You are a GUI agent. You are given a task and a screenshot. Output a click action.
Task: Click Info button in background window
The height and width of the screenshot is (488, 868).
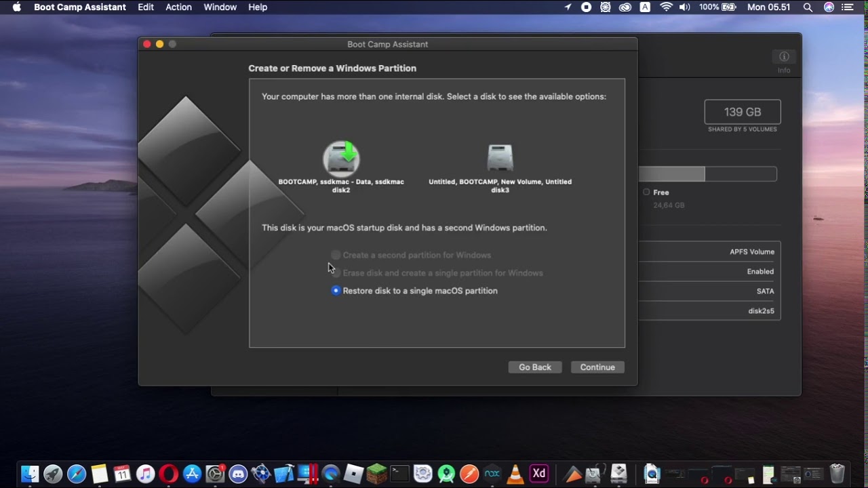click(784, 56)
